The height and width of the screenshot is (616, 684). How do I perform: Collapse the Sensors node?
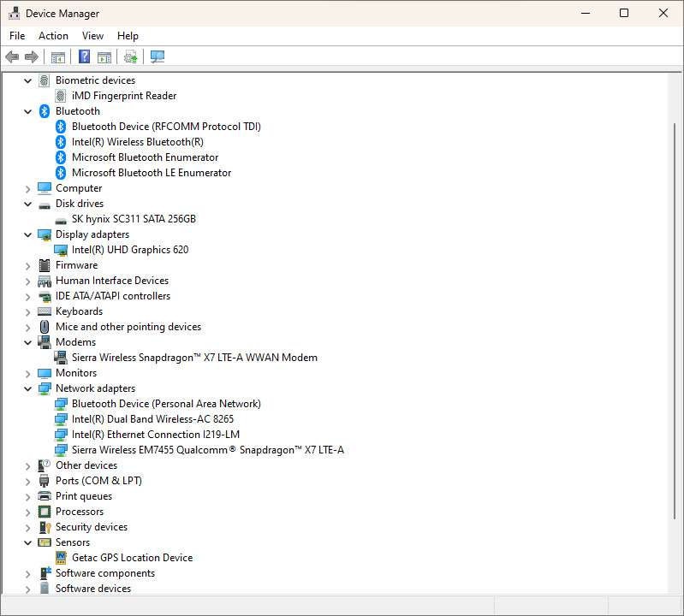click(x=28, y=542)
